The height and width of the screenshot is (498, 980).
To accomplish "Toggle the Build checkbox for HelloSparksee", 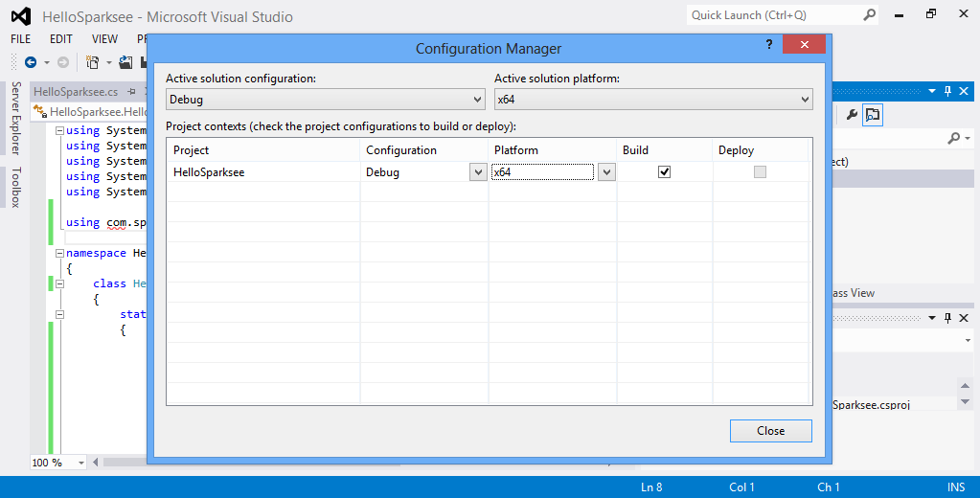I will [665, 171].
